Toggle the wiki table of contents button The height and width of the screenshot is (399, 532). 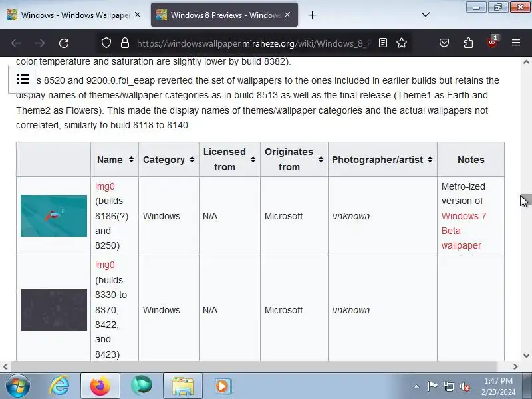(x=23, y=79)
